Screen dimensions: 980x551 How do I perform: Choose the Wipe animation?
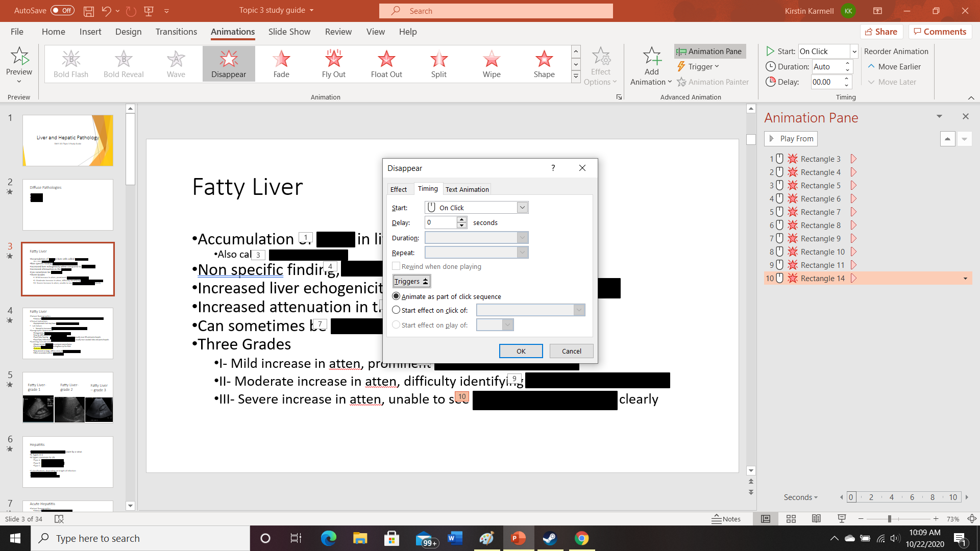(491, 63)
